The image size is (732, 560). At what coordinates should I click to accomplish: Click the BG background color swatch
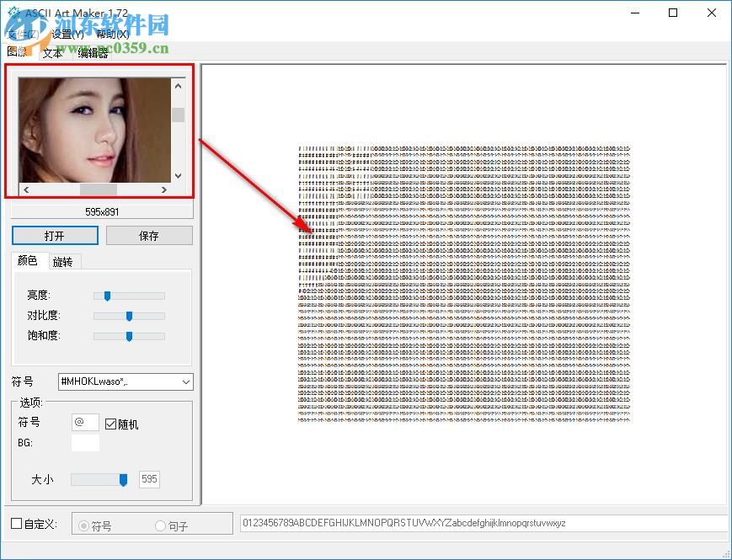point(84,441)
